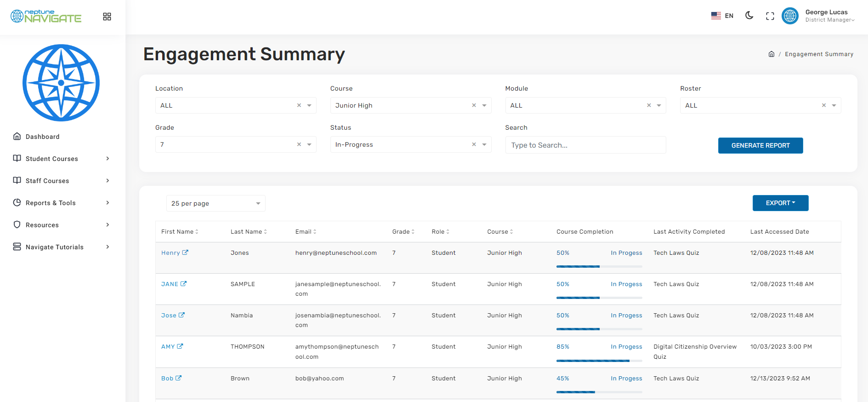Click Engagement Summary breadcrumb link
Image resolution: width=868 pixels, height=402 pixels.
click(819, 54)
